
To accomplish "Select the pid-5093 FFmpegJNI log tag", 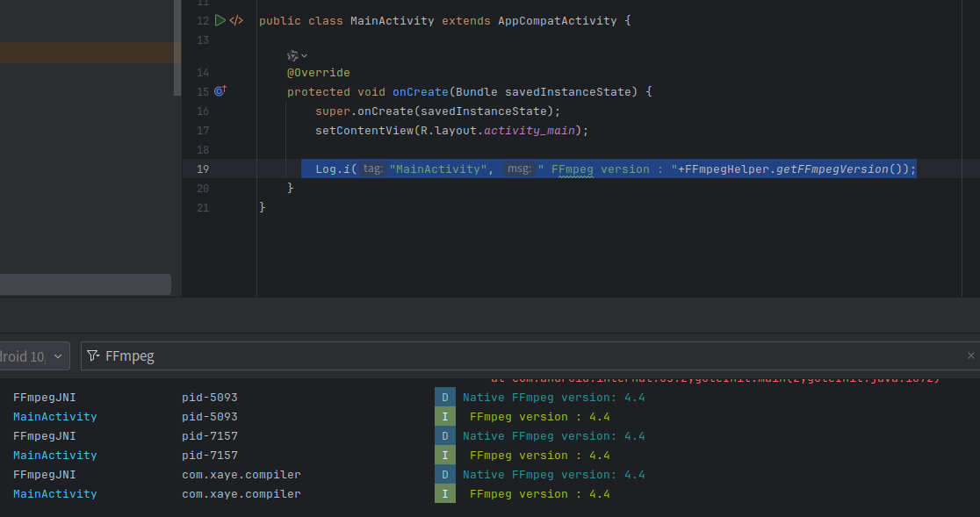I will (x=45, y=398).
